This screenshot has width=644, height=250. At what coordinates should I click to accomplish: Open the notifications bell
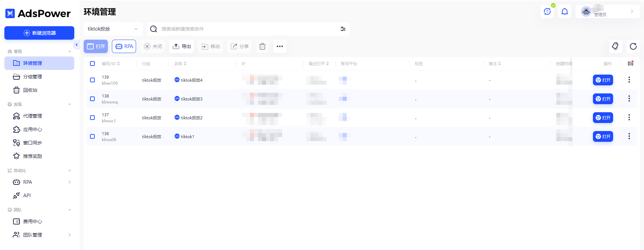565,12
